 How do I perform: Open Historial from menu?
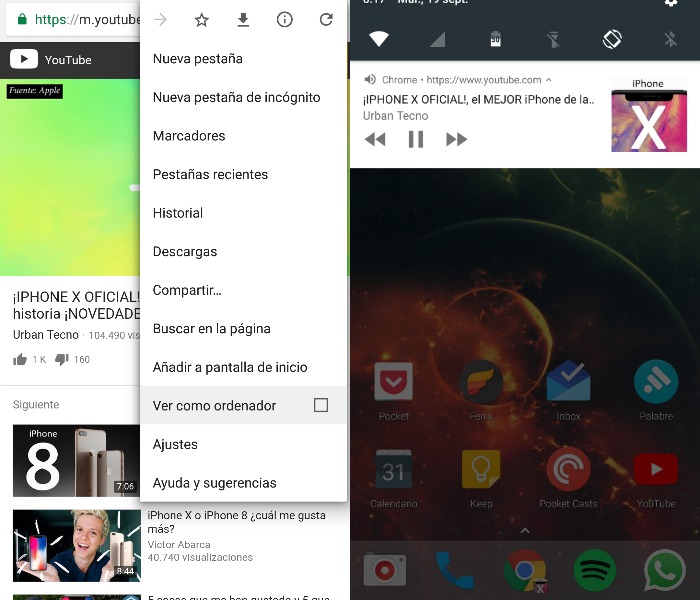point(243,213)
